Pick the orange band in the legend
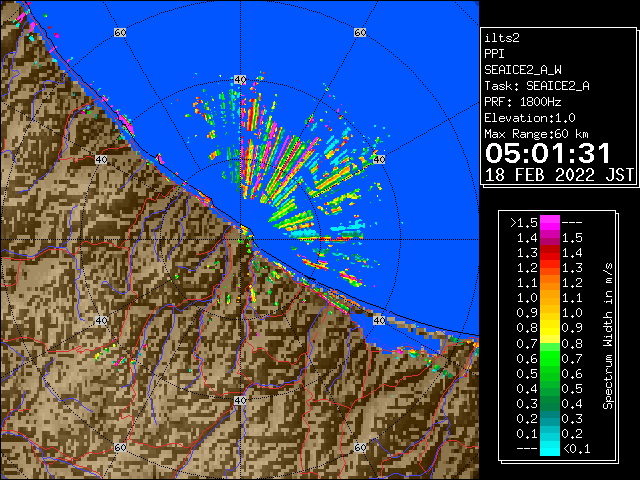Screen dimensions: 640x480 (550, 283)
